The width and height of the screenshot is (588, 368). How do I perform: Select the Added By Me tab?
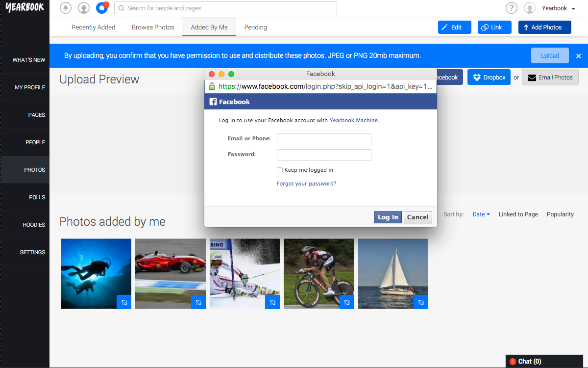(209, 27)
